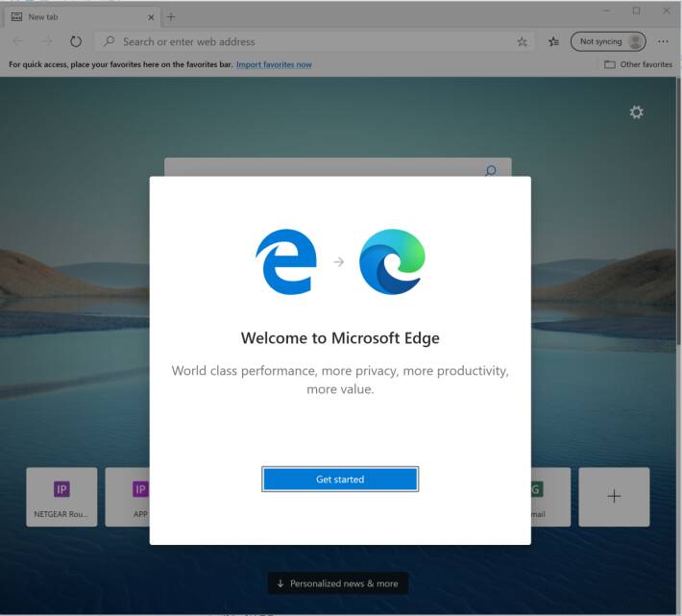682x616 pixels.
Task: Click the new Edge logo in dialog
Action: tap(392, 262)
